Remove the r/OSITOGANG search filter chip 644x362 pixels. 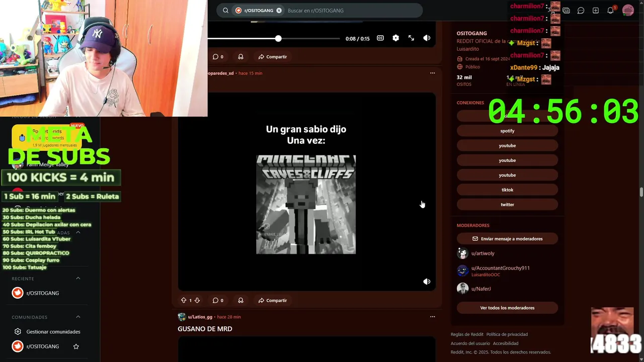click(x=279, y=10)
